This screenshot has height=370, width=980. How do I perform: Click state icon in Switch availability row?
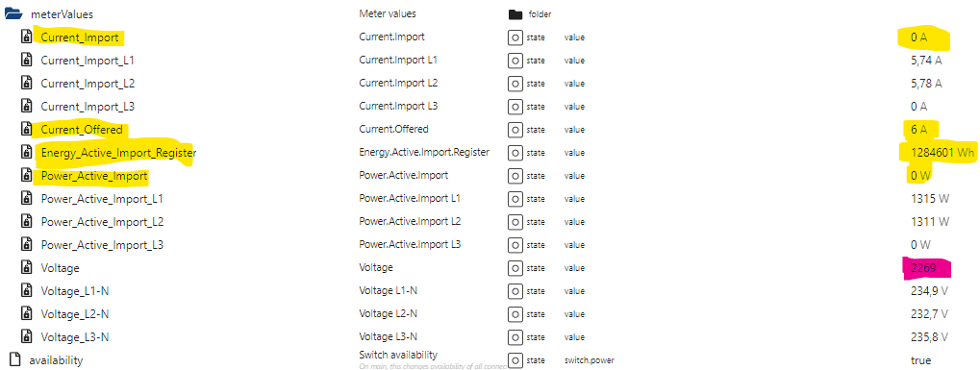pyautogui.click(x=515, y=360)
